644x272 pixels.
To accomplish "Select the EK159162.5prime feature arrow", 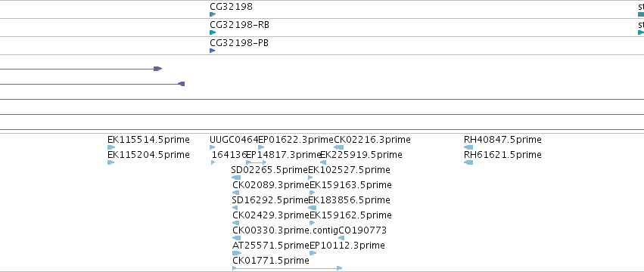I will pos(312,223).
